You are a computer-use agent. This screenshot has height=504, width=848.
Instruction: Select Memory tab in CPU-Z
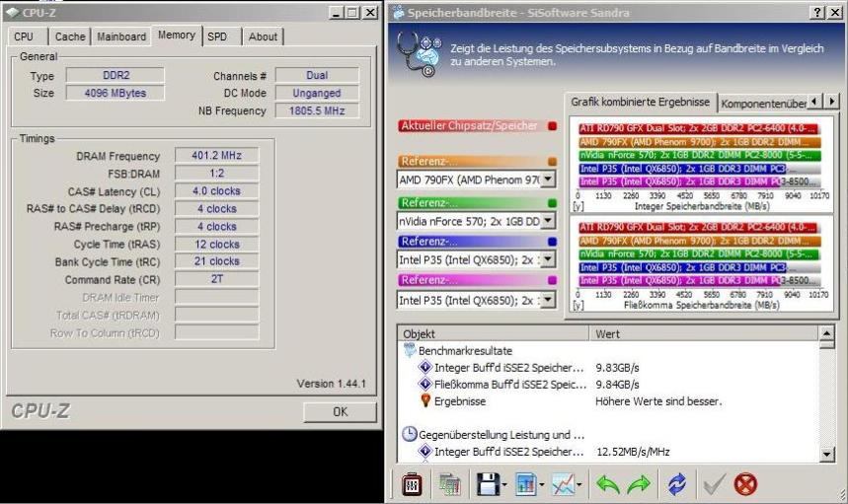(x=177, y=36)
